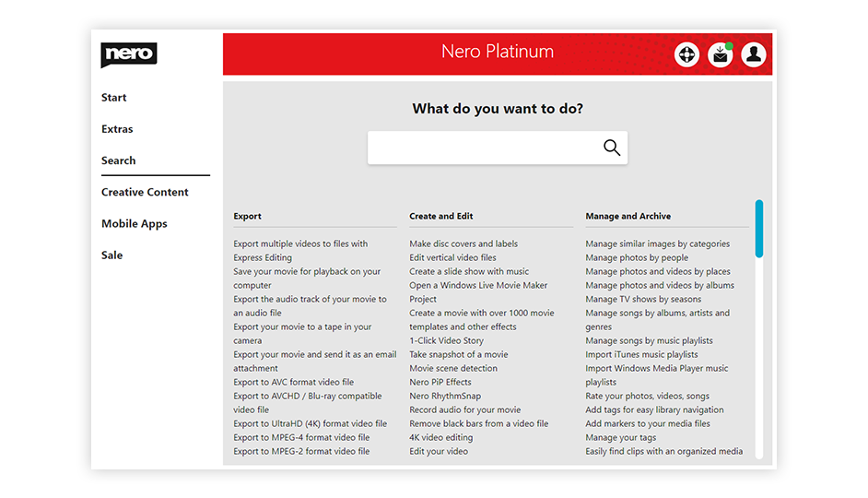Open Make disc covers and labels
This screenshot has width=868, height=498.
point(463,243)
